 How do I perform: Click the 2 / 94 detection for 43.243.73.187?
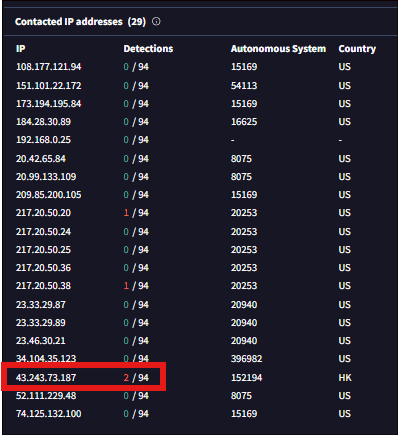pyautogui.click(x=136, y=378)
